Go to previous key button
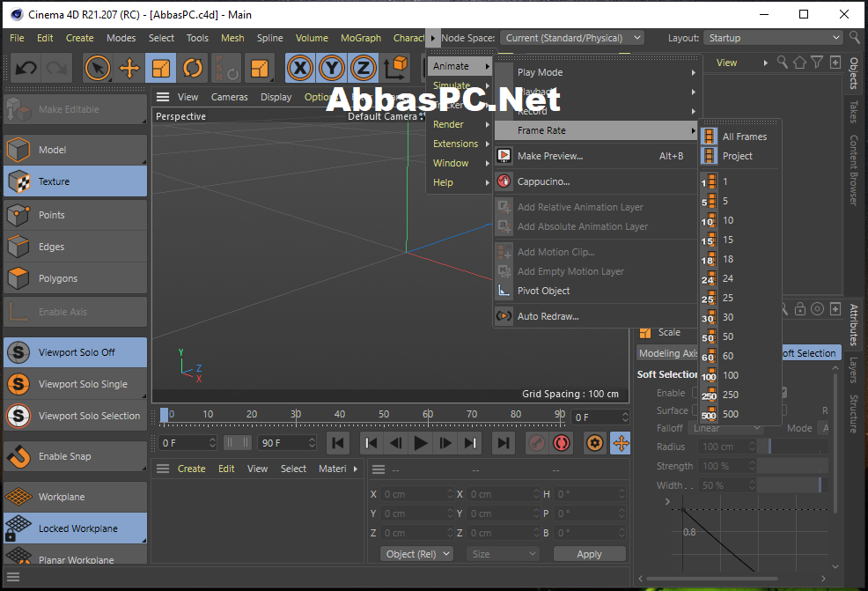The image size is (868, 591). point(371,443)
